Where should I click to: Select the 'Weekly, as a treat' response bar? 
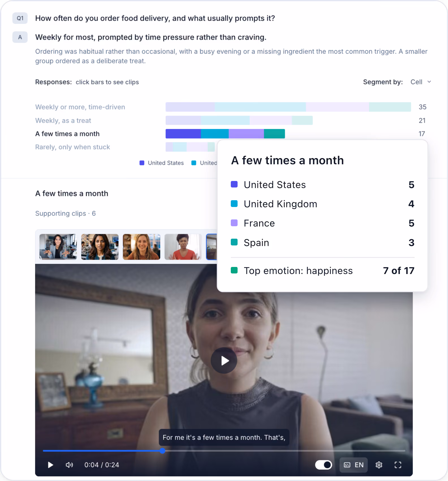tap(239, 120)
